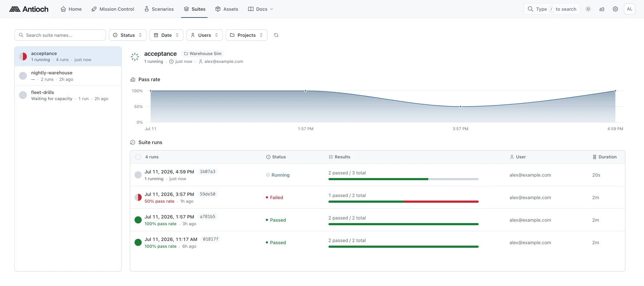The width and height of the screenshot is (644, 286).
Task: Select the fleet-drills suite row
Action: (68, 95)
